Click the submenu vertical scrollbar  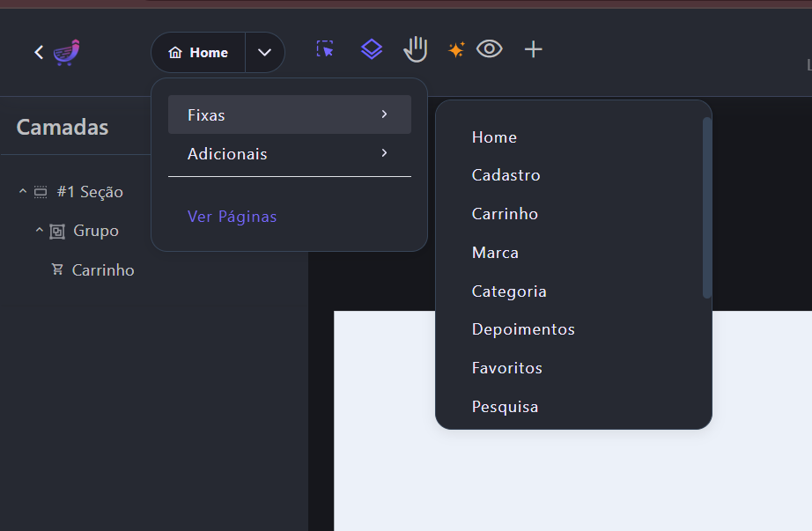(706, 208)
